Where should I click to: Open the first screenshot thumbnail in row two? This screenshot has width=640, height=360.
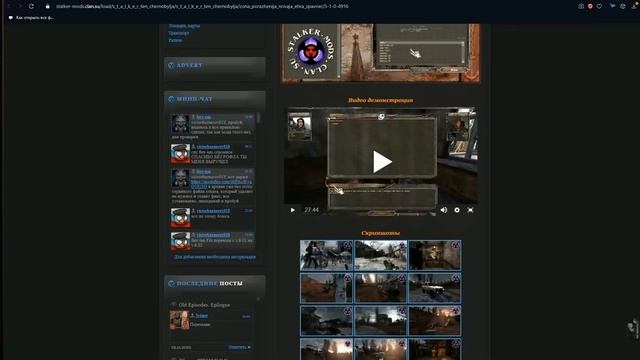pos(326,288)
